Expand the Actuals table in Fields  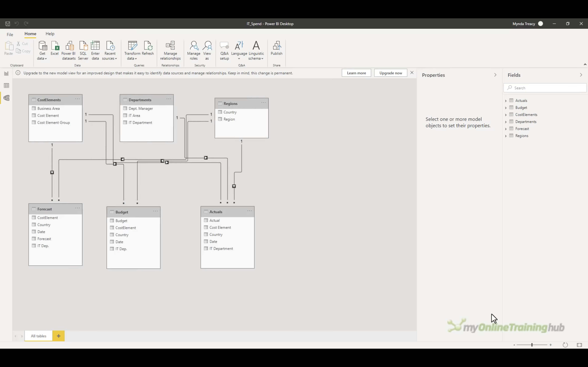tap(506, 101)
